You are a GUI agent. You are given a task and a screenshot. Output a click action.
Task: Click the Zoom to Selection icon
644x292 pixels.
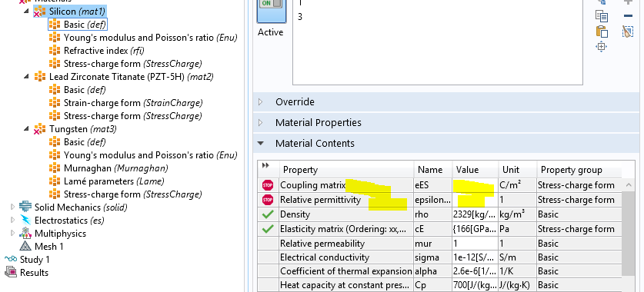click(x=601, y=47)
